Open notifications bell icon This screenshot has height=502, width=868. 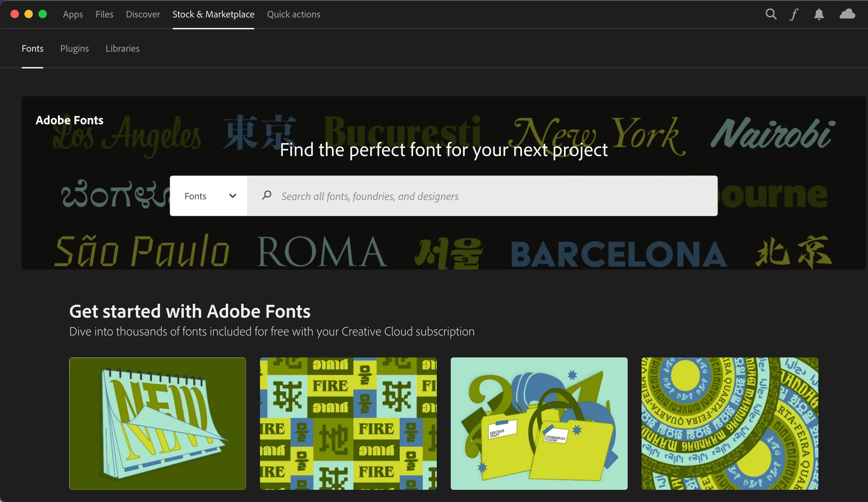[x=819, y=14]
